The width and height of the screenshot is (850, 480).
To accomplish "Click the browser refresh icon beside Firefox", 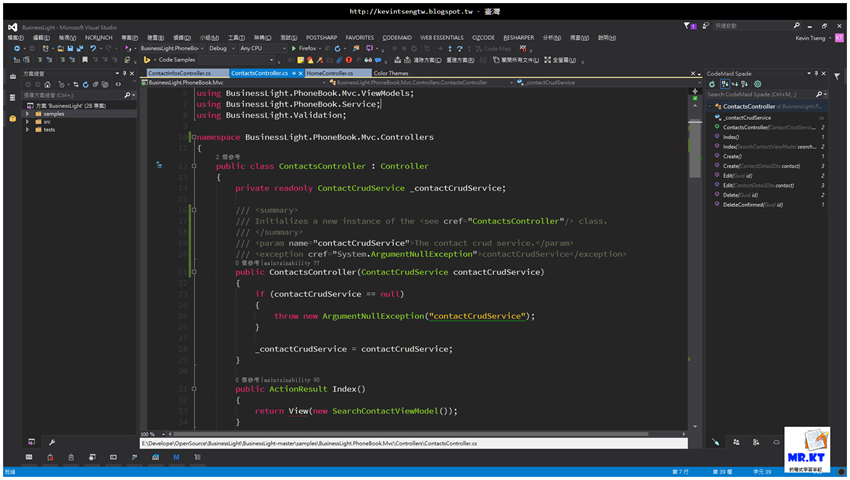I will pyautogui.click(x=337, y=49).
